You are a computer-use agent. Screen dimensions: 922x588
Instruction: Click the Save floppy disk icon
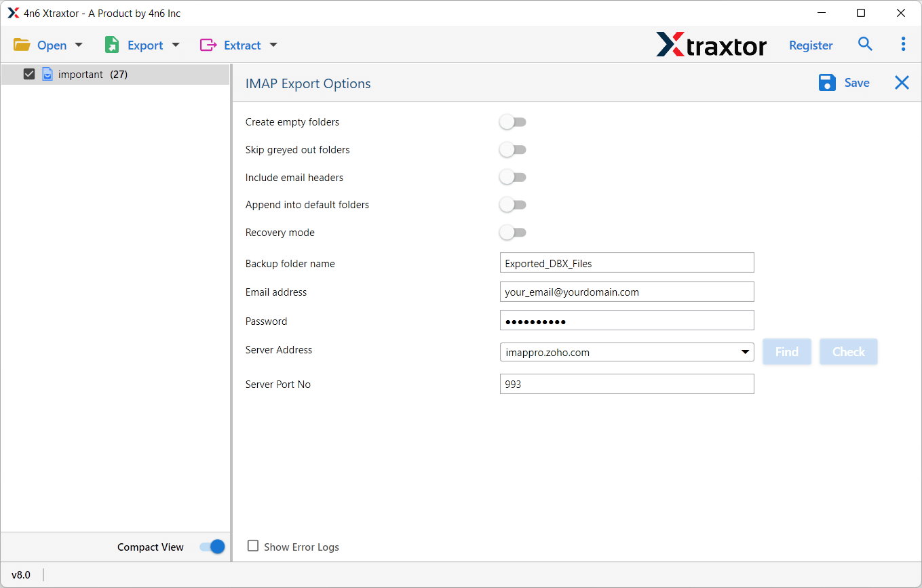827,83
